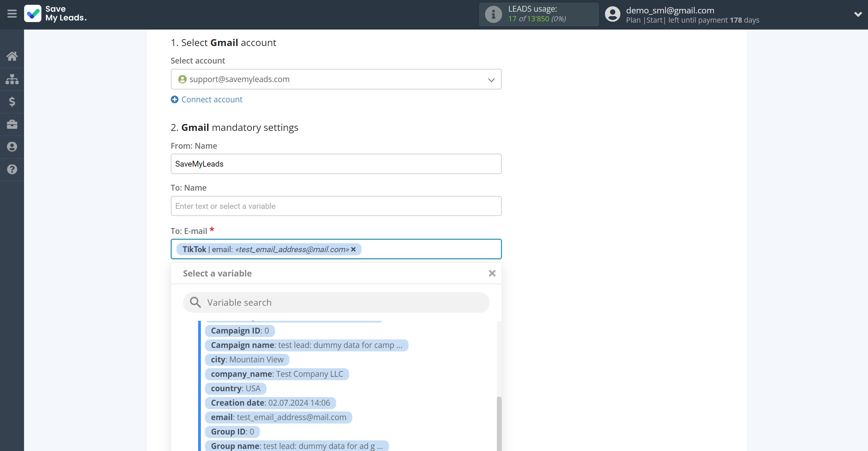The height and width of the screenshot is (451, 868).
Task: Click the Variable search box
Action: [336, 303]
